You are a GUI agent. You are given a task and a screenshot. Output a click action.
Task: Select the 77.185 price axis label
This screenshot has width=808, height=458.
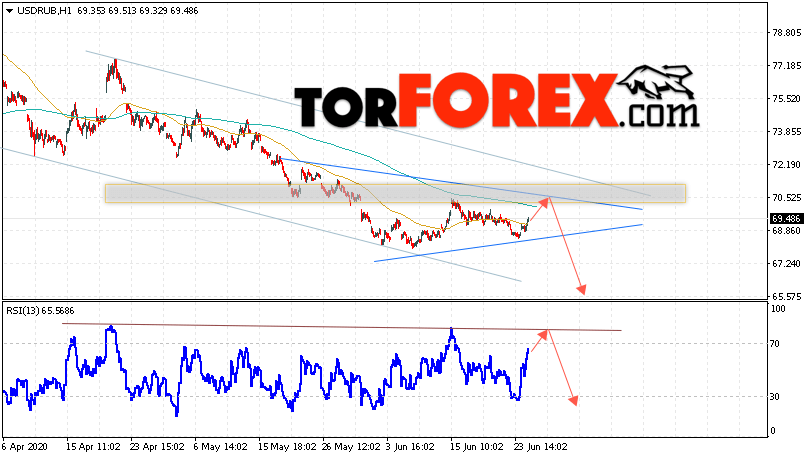[786, 65]
